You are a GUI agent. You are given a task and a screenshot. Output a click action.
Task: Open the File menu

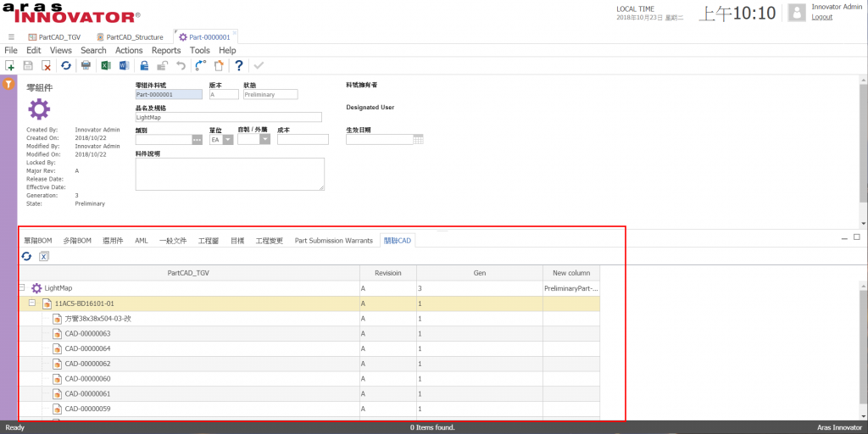pos(11,50)
